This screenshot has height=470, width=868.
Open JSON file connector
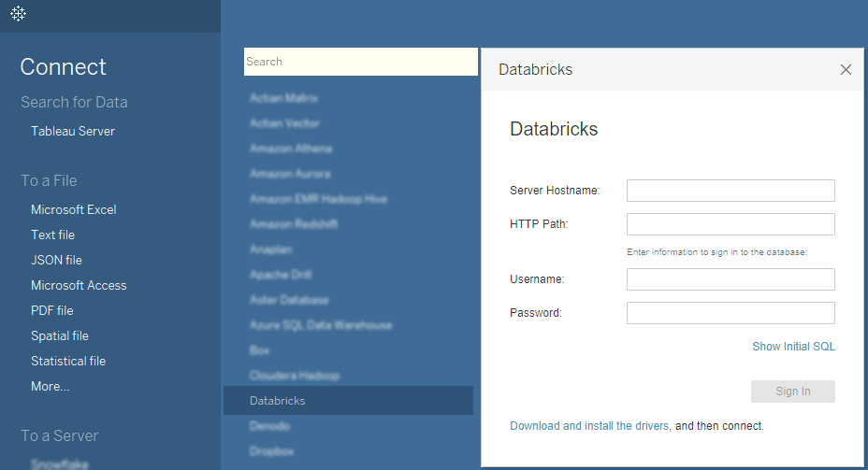click(56, 261)
